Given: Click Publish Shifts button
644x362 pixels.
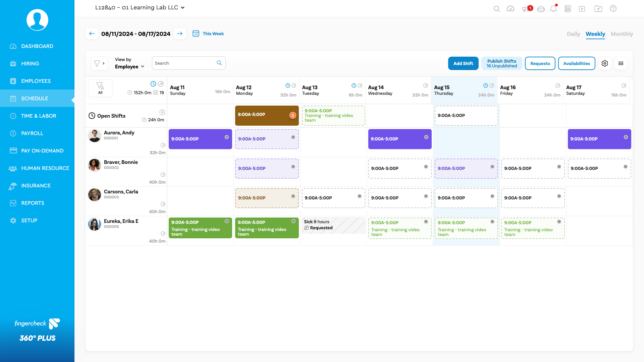Looking at the screenshot, I should (x=501, y=63).
